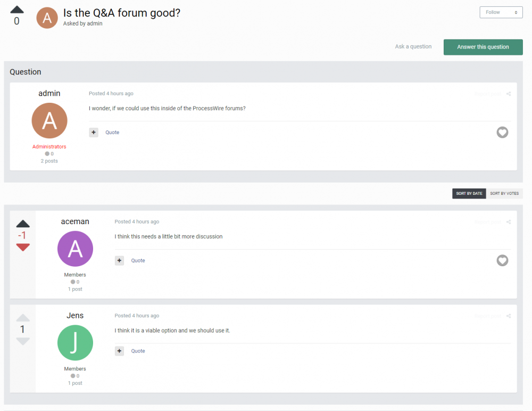The height and width of the screenshot is (411, 532).
Task: Open share icon on Jens' post
Action: (x=509, y=316)
